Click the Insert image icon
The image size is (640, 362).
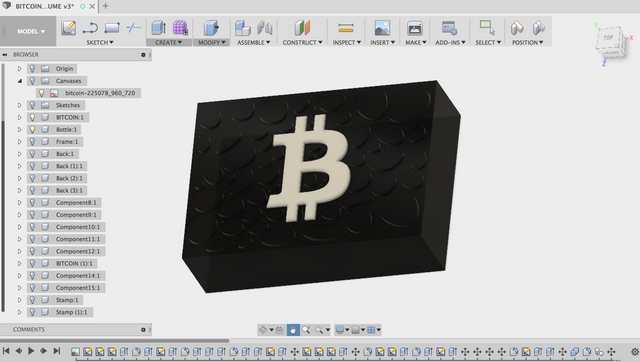tap(382, 28)
